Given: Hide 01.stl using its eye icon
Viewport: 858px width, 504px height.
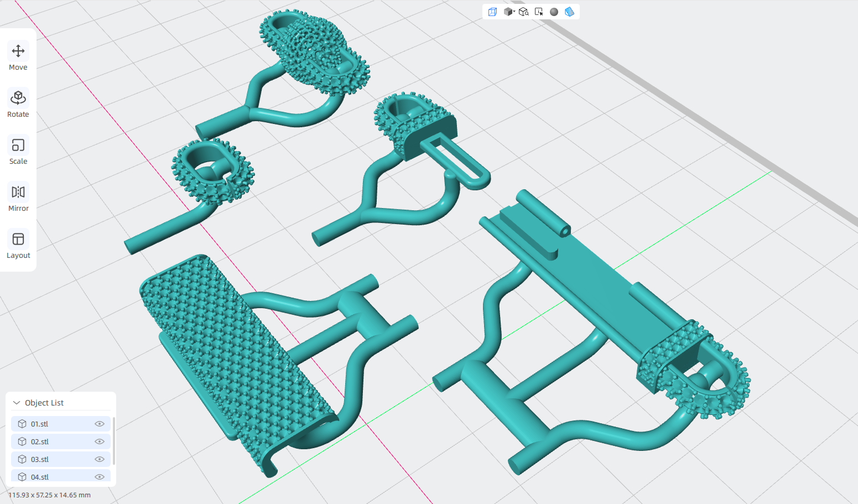Looking at the screenshot, I should click(100, 424).
